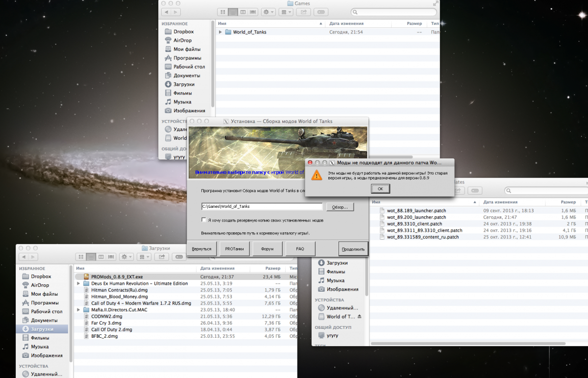Screen dimensions: 588x378
Task: Switch Games window to column view
Action: [243, 12]
